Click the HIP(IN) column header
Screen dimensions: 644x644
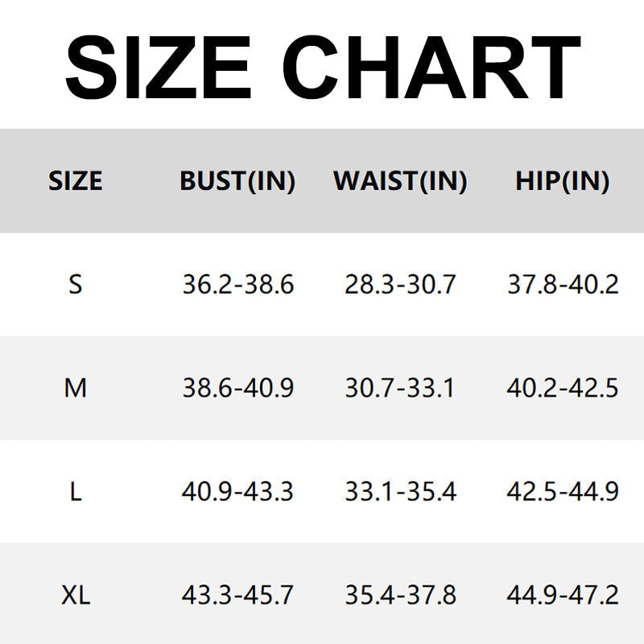[563, 181]
